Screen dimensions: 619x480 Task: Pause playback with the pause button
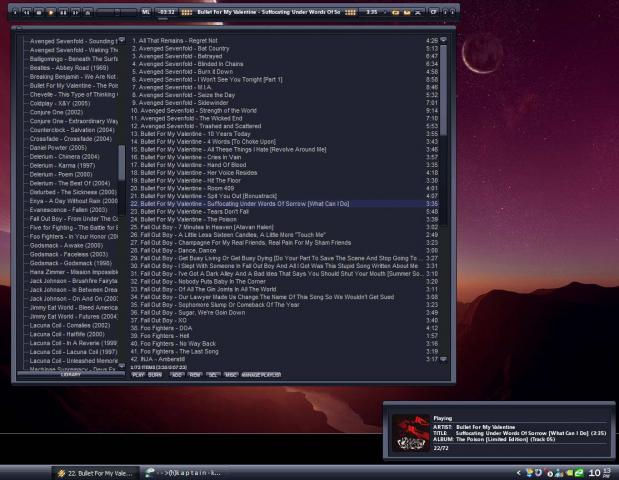63,13
